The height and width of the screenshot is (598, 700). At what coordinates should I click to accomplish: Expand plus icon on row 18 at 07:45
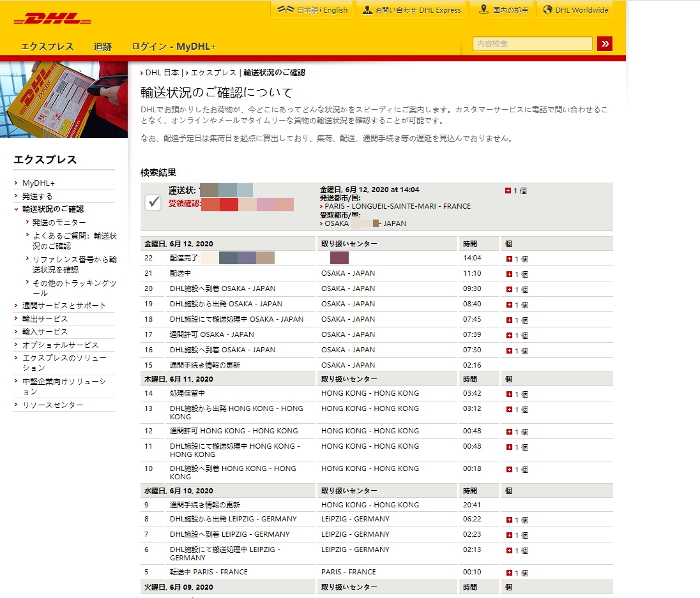coord(509,320)
